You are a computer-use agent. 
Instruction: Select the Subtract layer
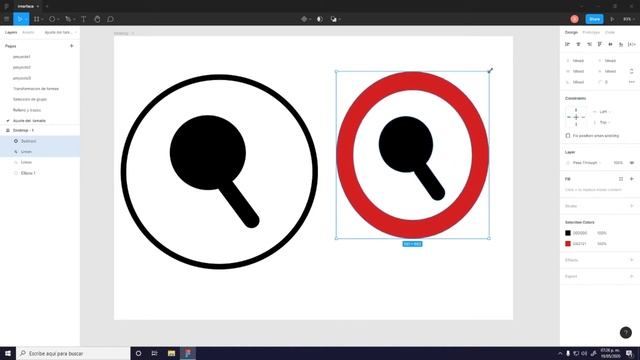click(x=40, y=141)
